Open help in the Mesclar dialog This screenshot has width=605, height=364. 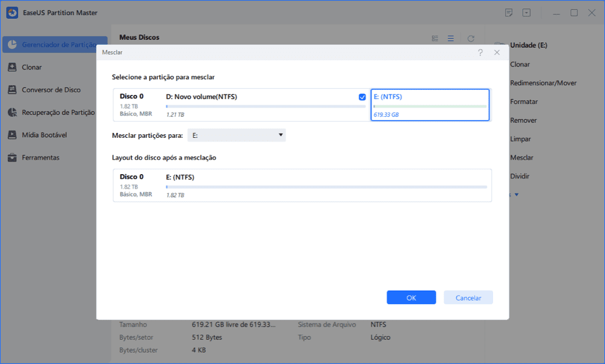coord(480,53)
